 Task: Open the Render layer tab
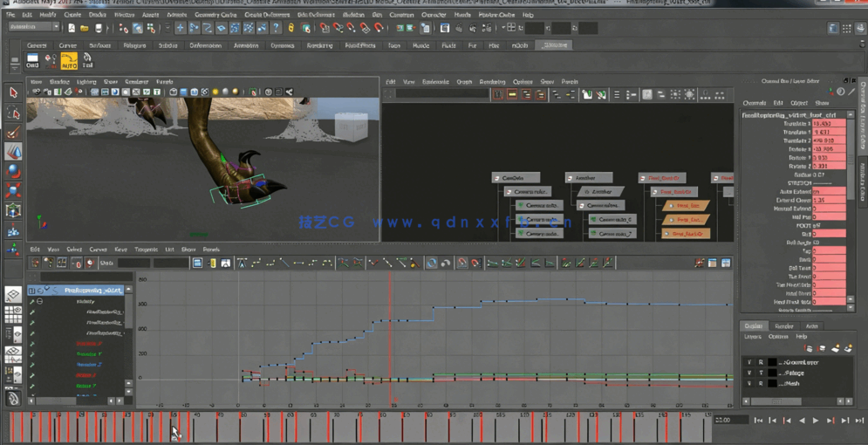coord(784,326)
